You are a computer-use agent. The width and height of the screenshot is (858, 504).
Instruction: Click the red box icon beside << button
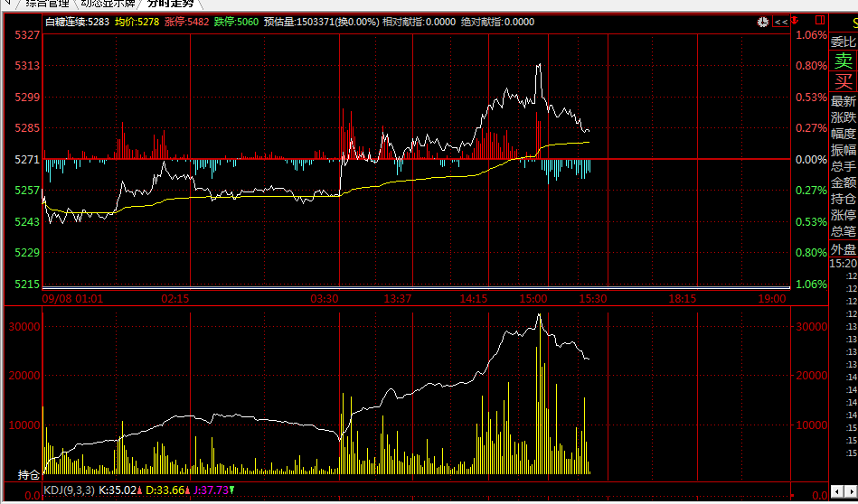pyautogui.click(x=818, y=22)
